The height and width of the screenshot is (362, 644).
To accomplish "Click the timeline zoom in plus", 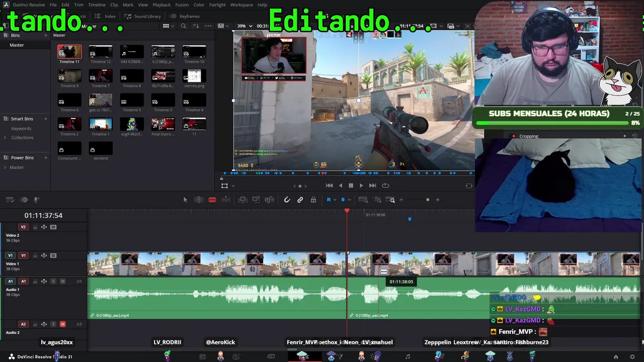I will click(438, 200).
